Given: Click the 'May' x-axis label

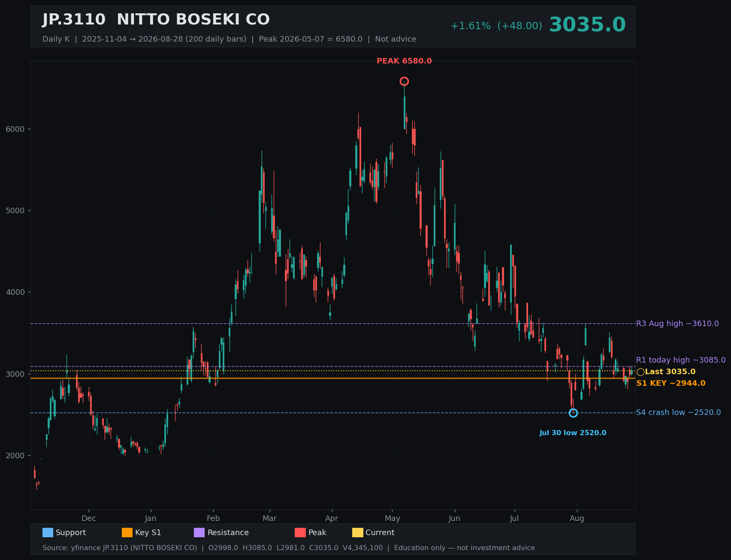Looking at the screenshot, I should (392, 518).
